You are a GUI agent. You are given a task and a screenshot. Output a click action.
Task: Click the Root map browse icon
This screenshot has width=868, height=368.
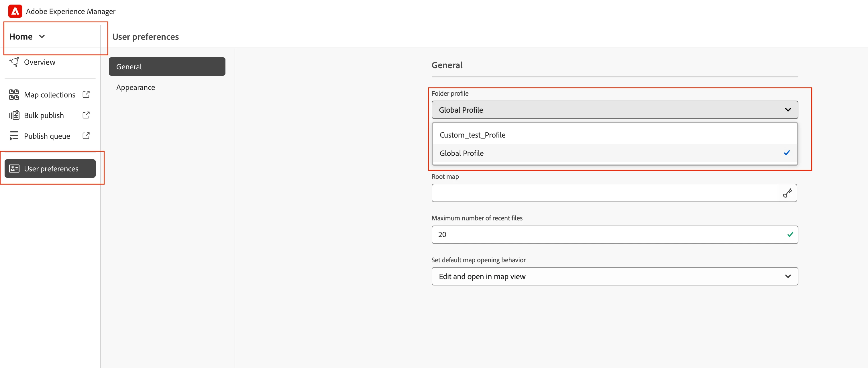point(787,193)
